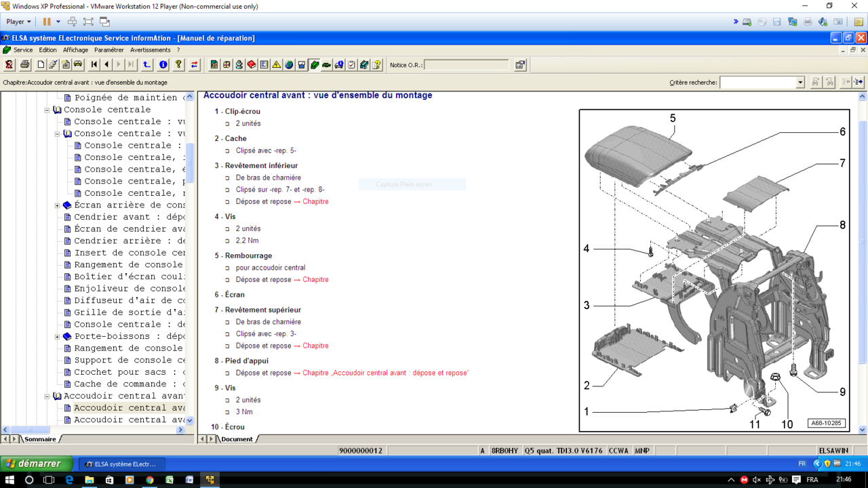Expand the Porte-boissons tree node
Image resolution: width=868 pixels, height=488 pixels.
click(57, 335)
